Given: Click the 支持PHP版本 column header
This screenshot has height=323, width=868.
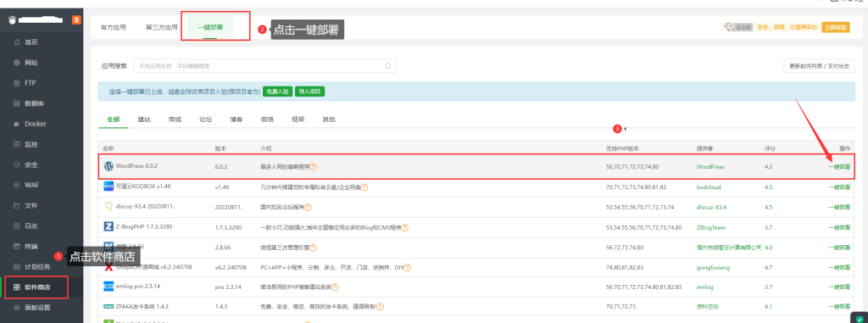Looking at the screenshot, I should coord(623,148).
